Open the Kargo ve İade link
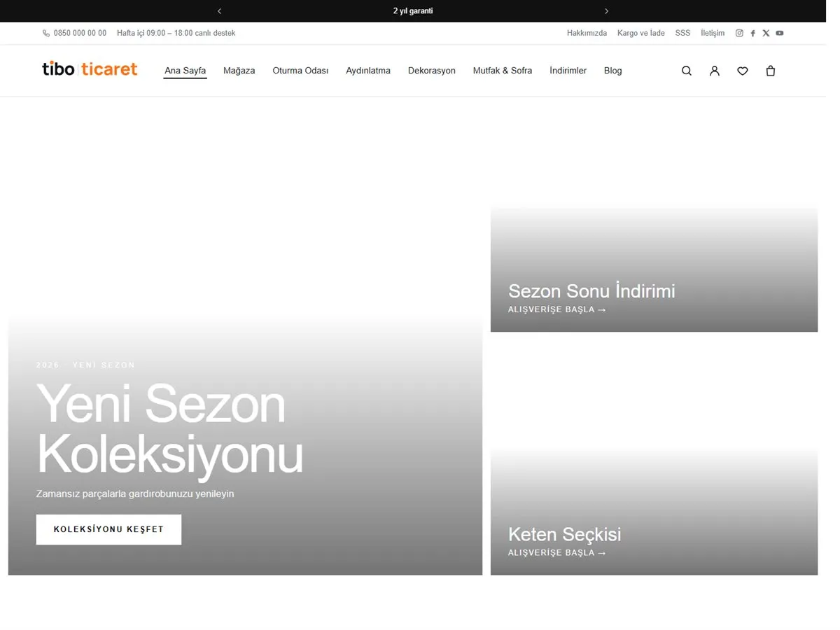The height and width of the screenshot is (630, 840). pyautogui.click(x=641, y=33)
